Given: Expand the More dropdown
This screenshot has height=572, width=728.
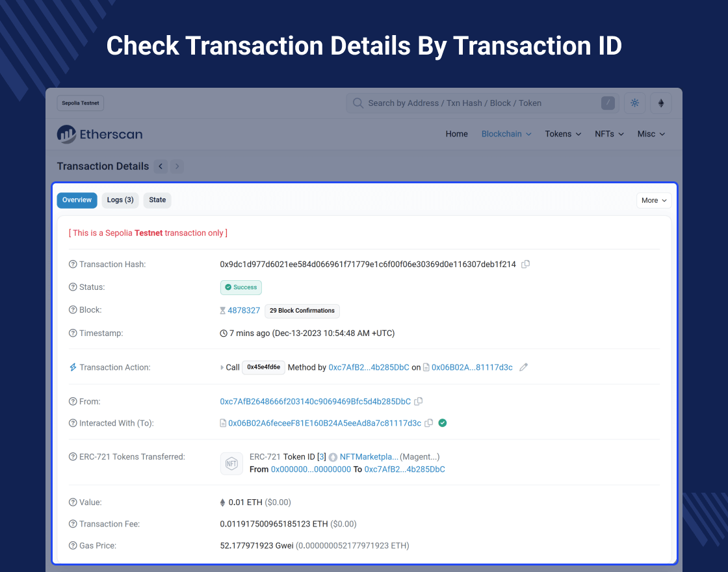Looking at the screenshot, I should tap(654, 201).
